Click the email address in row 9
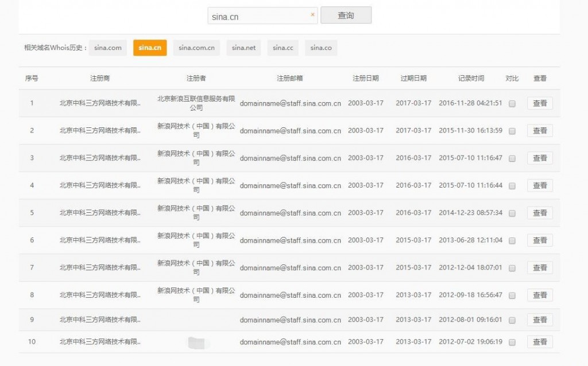 coord(290,320)
